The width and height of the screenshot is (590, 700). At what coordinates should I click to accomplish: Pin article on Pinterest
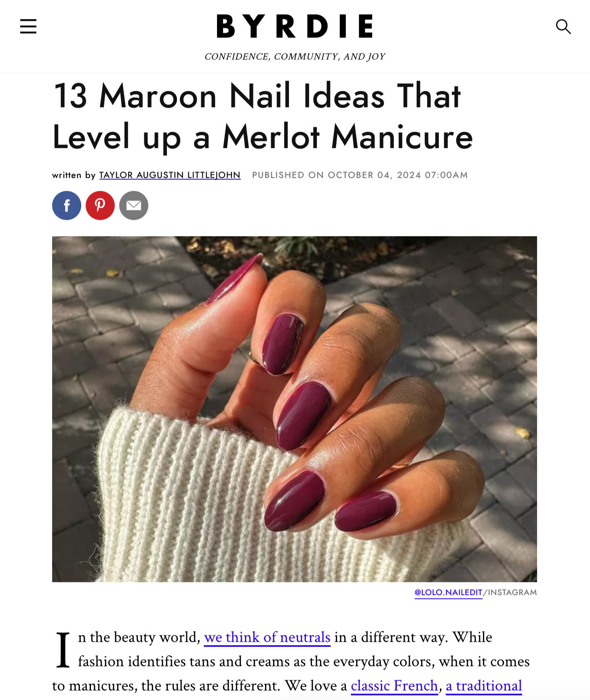coord(100,205)
